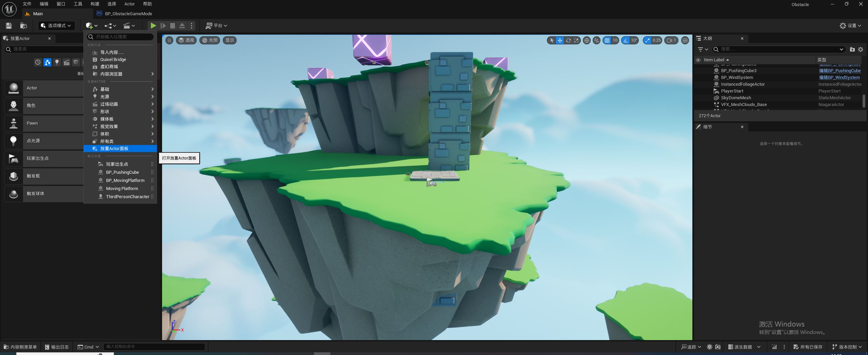Select 放置Actor面板 menu item
Viewport: 868px width, 355px height.
[x=120, y=149]
